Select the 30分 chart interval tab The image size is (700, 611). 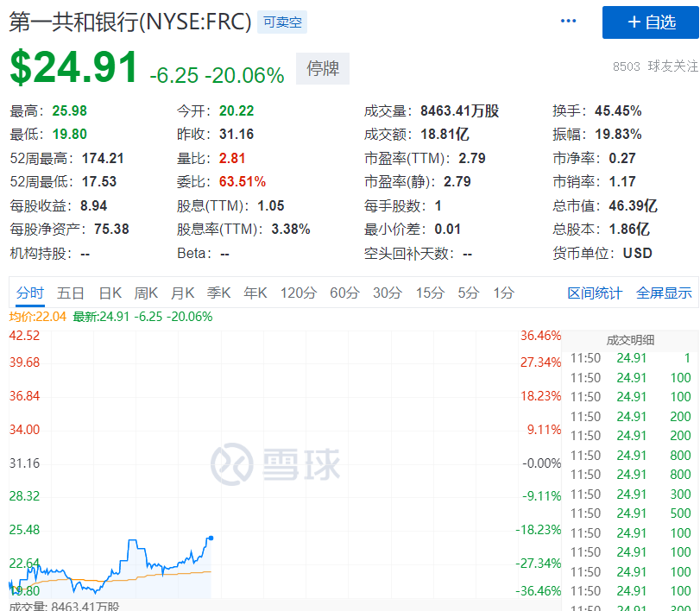[388, 293]
